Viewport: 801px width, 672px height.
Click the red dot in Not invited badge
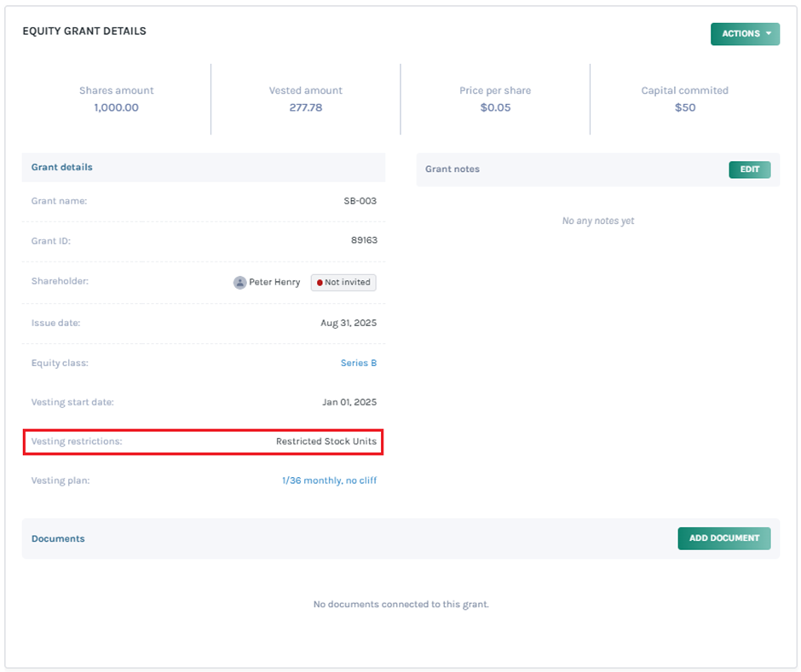click(319, 282)
